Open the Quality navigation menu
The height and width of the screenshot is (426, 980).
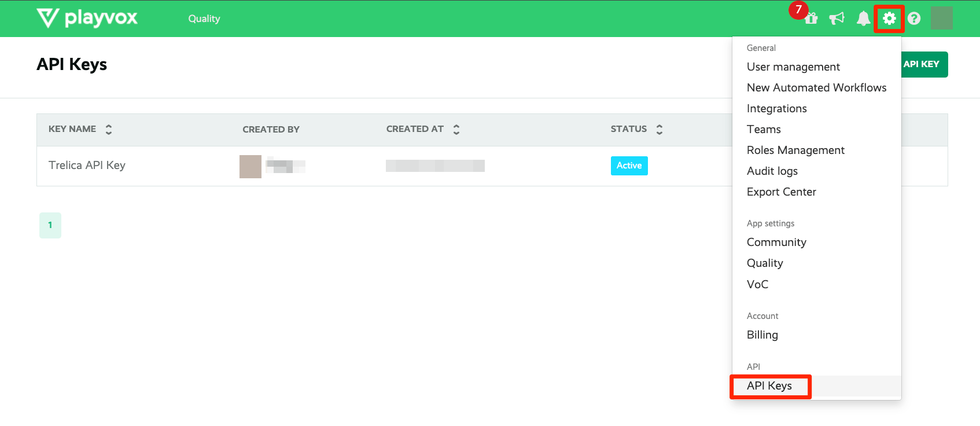[x=204, y=19]
